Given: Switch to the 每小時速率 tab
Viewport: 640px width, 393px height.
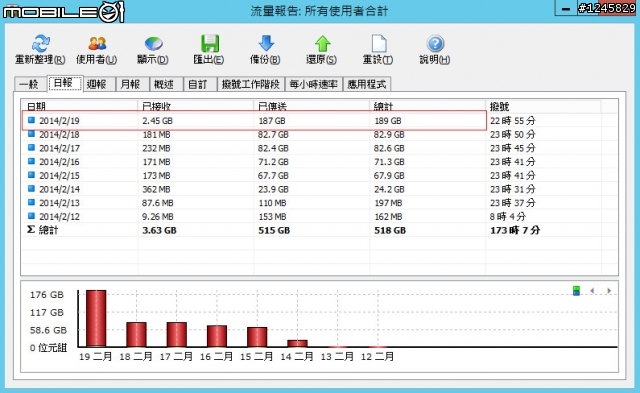Looking at the screenshot, I should coord(313,84).
